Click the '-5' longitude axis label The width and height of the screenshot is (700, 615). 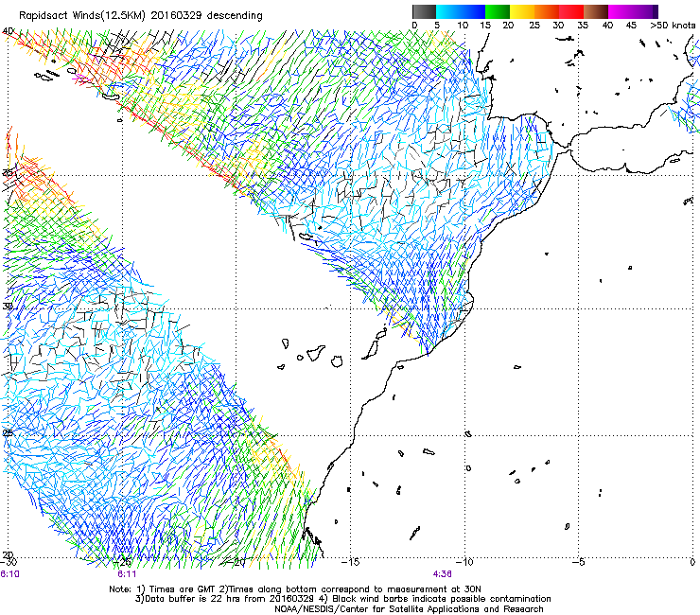pyautogui.click(x=579, y=562)
